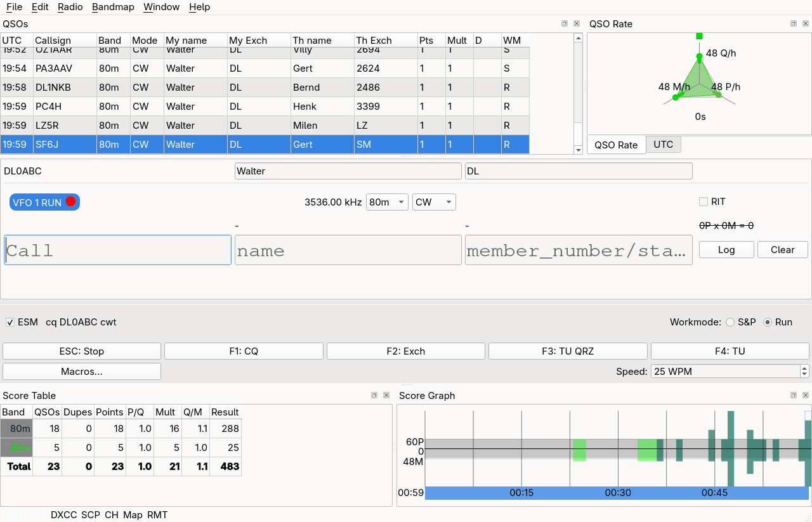Close the Score Graph panel
The width and height of the screenshot is (812, 522).
(x=805, y=395)
